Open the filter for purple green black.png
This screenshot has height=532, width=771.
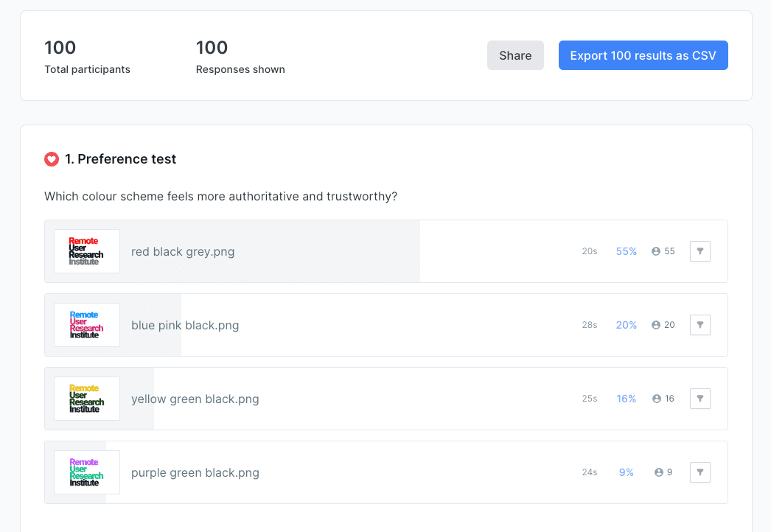(700, 472)
